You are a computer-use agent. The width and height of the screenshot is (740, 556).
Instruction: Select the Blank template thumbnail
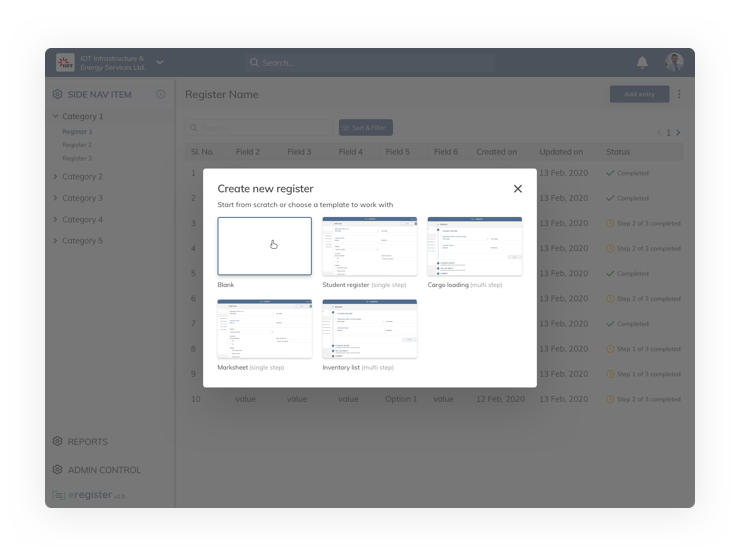[x=264, y=246]
